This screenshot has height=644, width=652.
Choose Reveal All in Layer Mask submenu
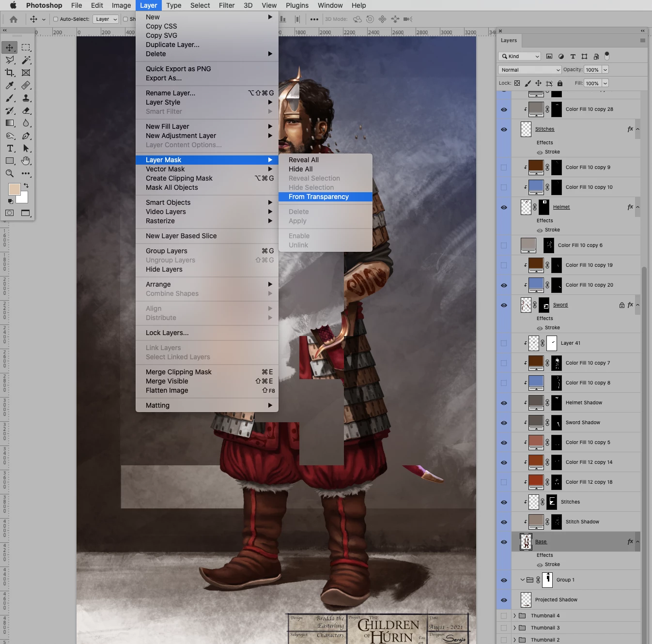pyautogui.click(x=326, y=160)
